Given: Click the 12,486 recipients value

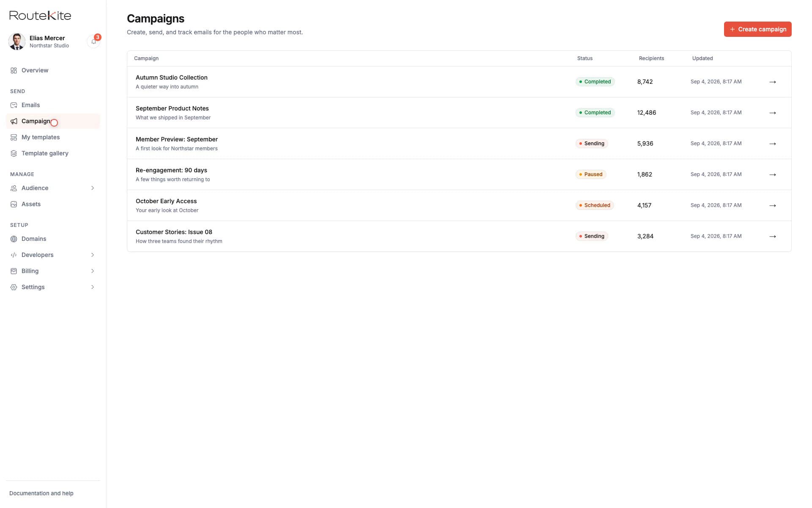Looking at the screenshot, I should pos(647,113).
